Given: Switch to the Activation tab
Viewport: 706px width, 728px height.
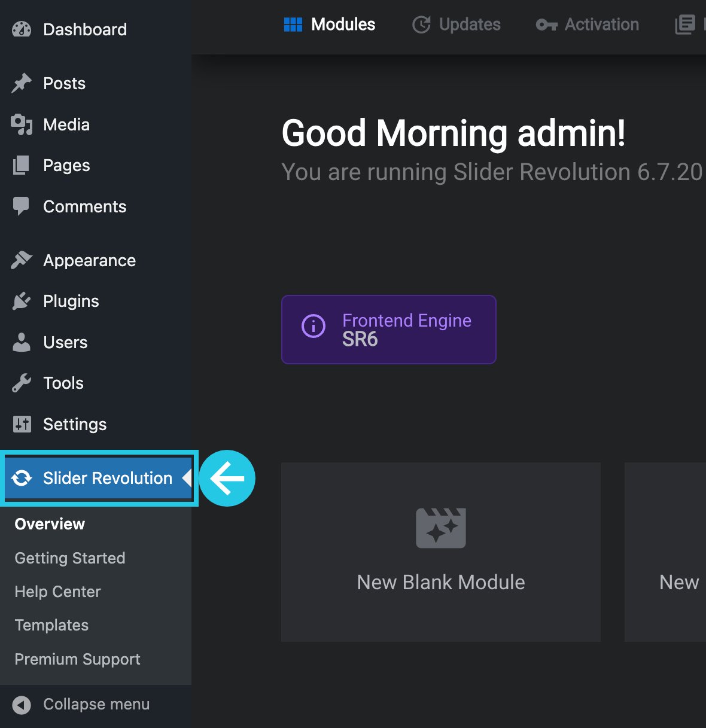Looking at the screenshot, I should click(x=588, y=25).
